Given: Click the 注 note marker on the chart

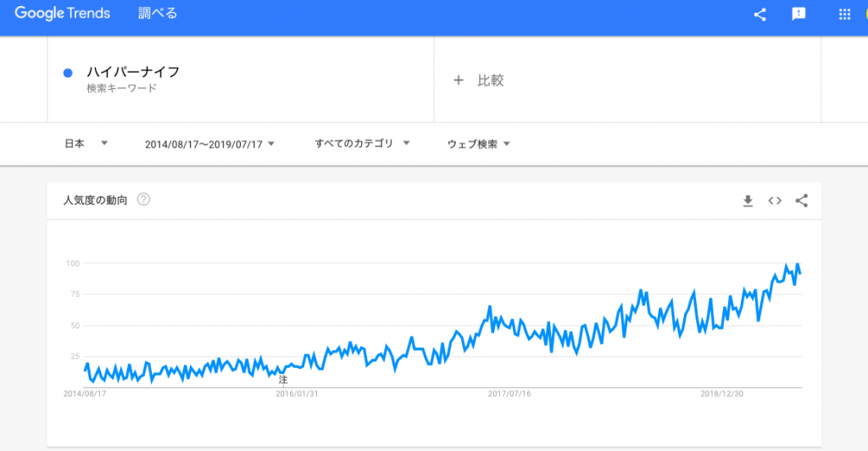Looking at the screenshot, I should (283, 380).
